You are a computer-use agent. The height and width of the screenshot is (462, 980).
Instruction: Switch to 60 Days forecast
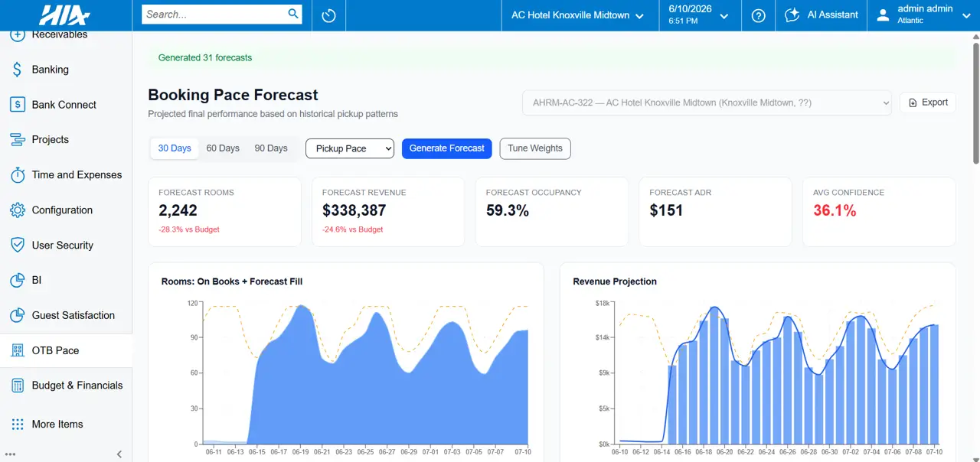pyautogui.click(x=223, y=148)
